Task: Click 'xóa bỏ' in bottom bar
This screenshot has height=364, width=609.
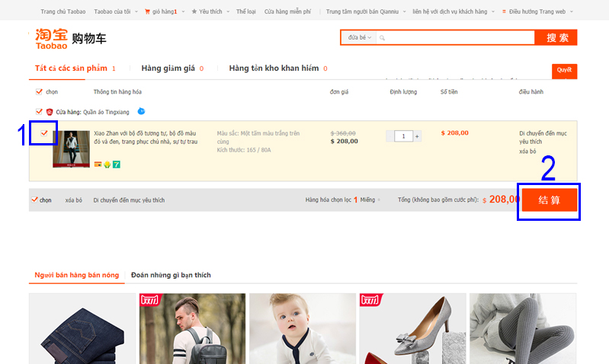Action: click(x=73, y=200)
